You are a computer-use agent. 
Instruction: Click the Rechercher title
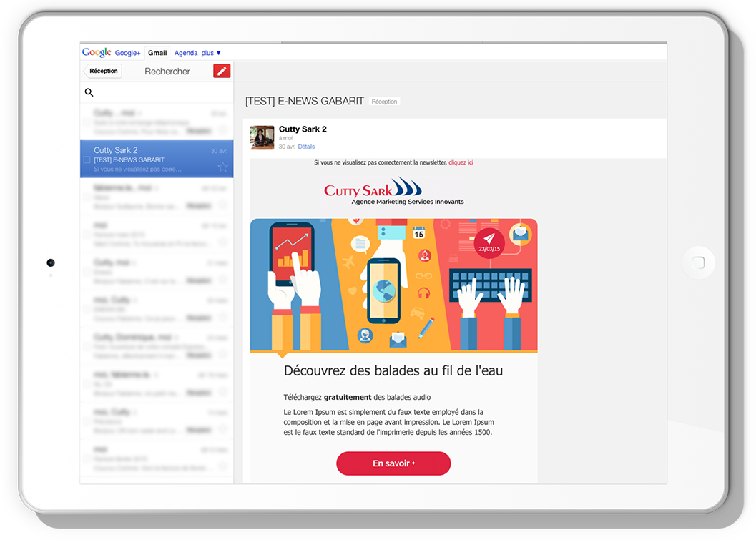pyautogui.click(x=167, y=72)
